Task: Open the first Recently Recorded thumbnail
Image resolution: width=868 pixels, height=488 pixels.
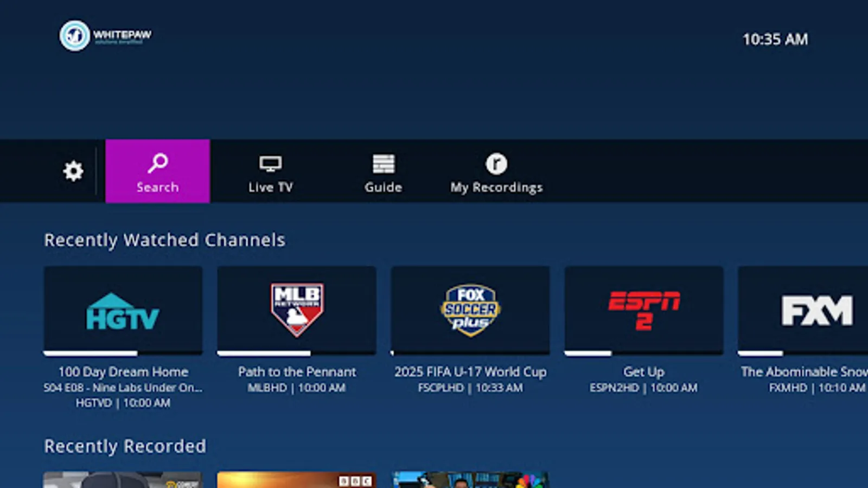Action: click(x=123, y=480)
